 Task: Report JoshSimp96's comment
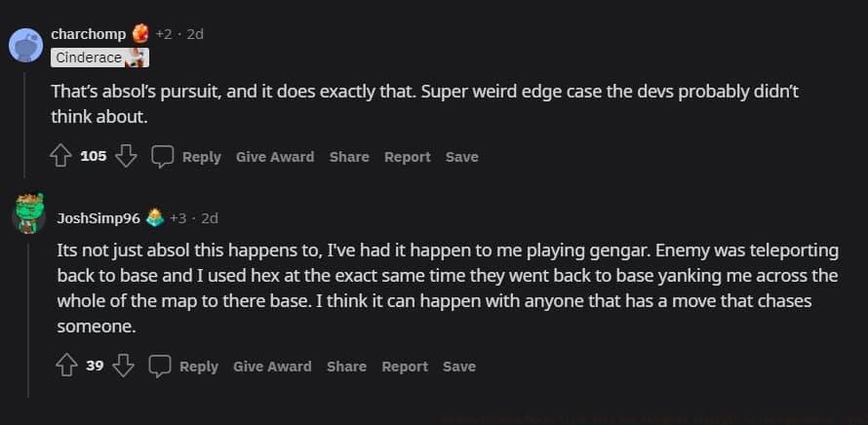click(405, 367)
